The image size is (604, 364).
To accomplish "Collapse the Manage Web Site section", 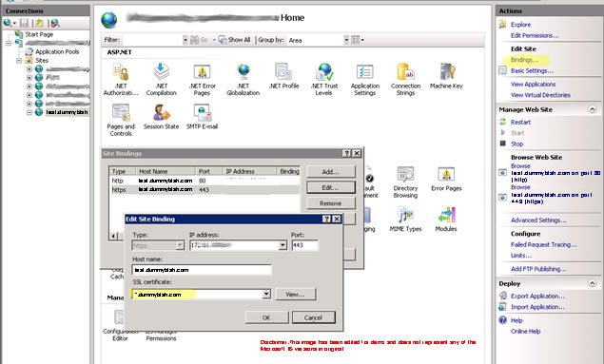I will coord(592,109).
